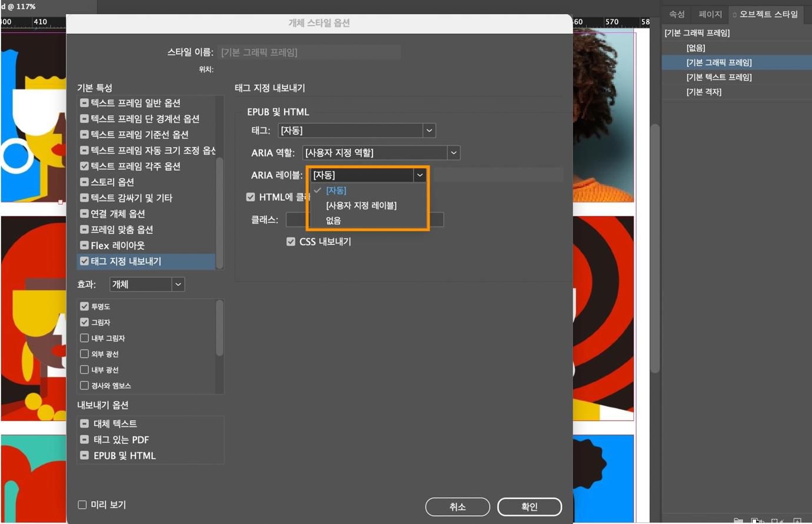Select [기본 그래픽 프레임] style row in panel

pyautogui.click(x=737, y=62)
